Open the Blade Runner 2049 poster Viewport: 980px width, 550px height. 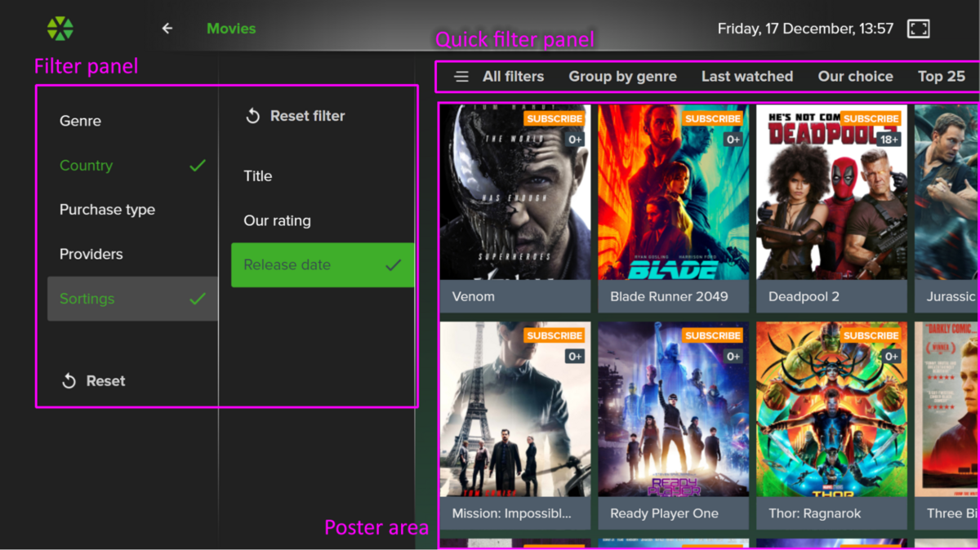pyautogui.click(x=674, y=208)
